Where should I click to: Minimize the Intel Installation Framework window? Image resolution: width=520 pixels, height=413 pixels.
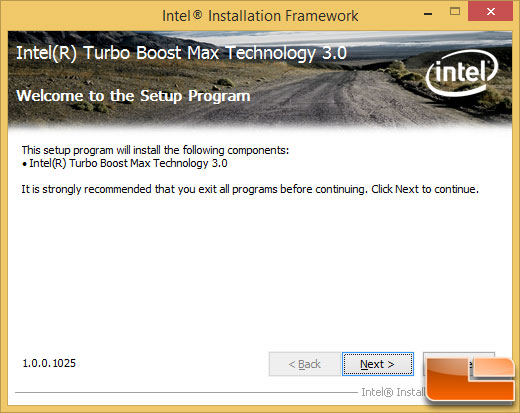pyautogui.click(x=428, y=13)
